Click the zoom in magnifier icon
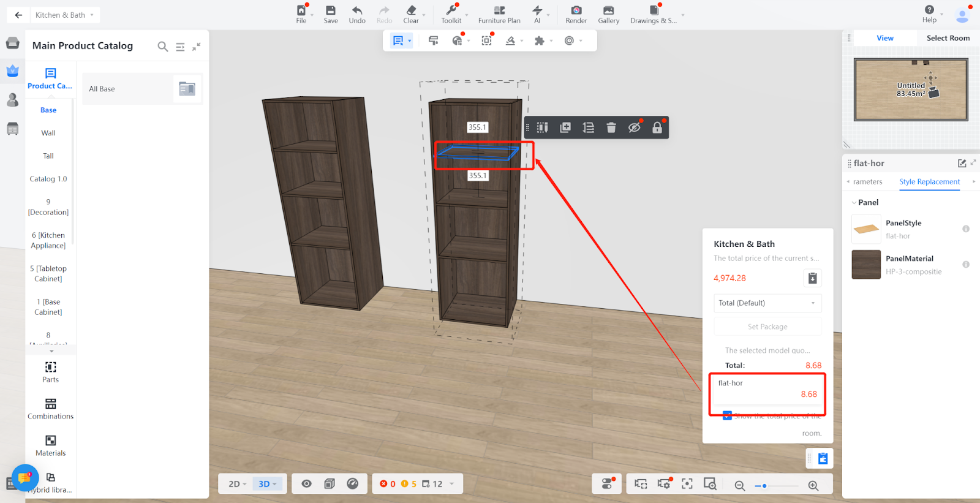Screen dimensions: 980x503 tap(813, 485)
